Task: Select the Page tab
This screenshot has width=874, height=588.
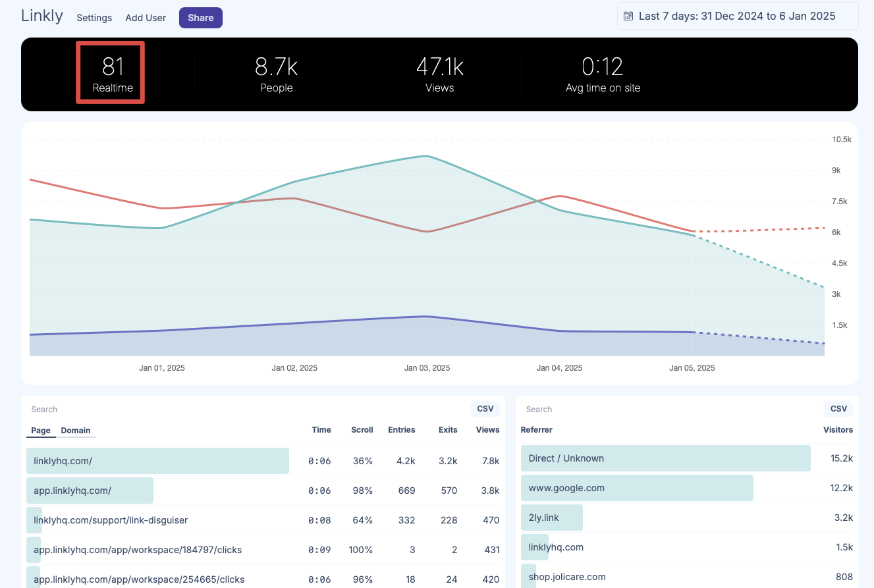Action: (41, 431)
